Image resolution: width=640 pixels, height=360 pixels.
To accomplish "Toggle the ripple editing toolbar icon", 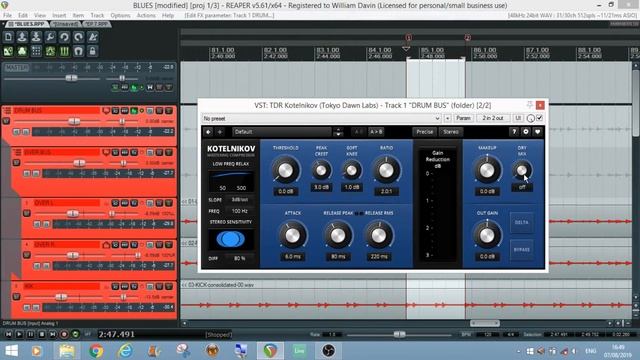I will point(36,51).
